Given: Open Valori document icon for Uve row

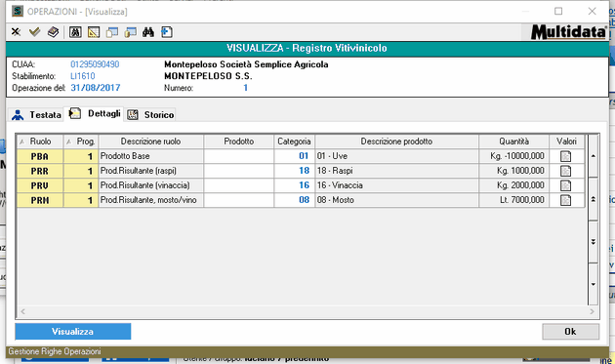Looking at the screenshot, I should (565, 156).
